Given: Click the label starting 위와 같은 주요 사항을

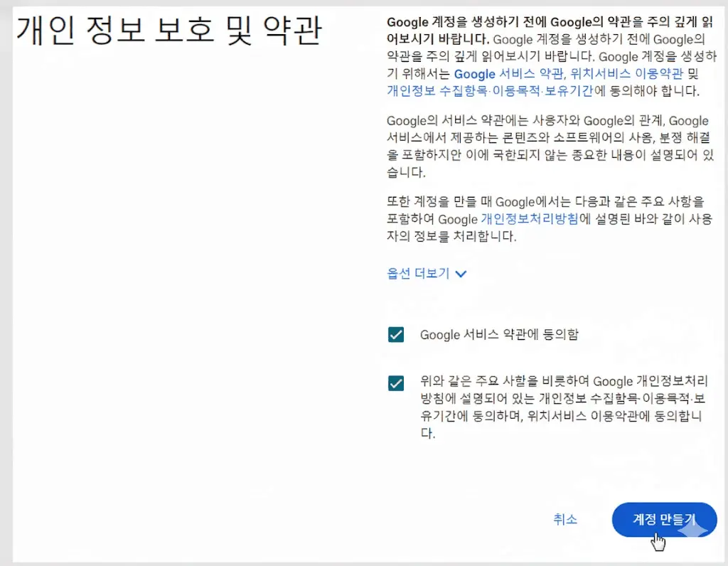Looking at the screenshot, I should (564, 407).
